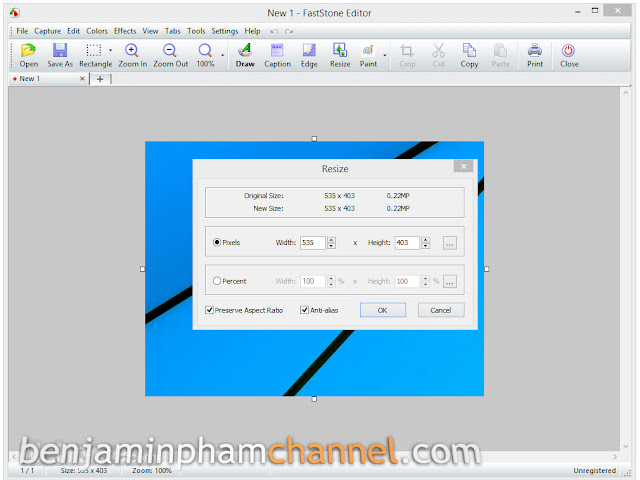
Task: Select the Pixels radio button
Action: tap(217, 242)
